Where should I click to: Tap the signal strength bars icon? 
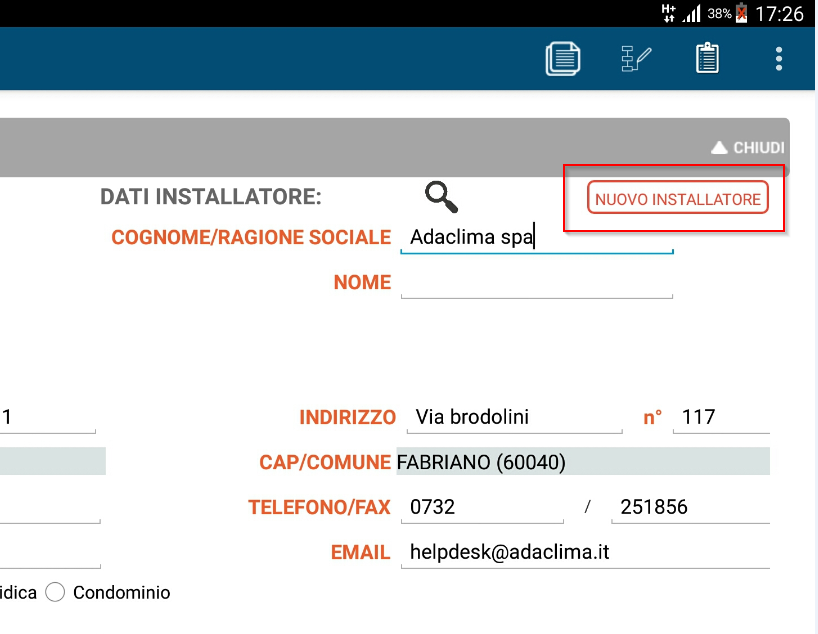pyautogui.click(x=692, y=14)
